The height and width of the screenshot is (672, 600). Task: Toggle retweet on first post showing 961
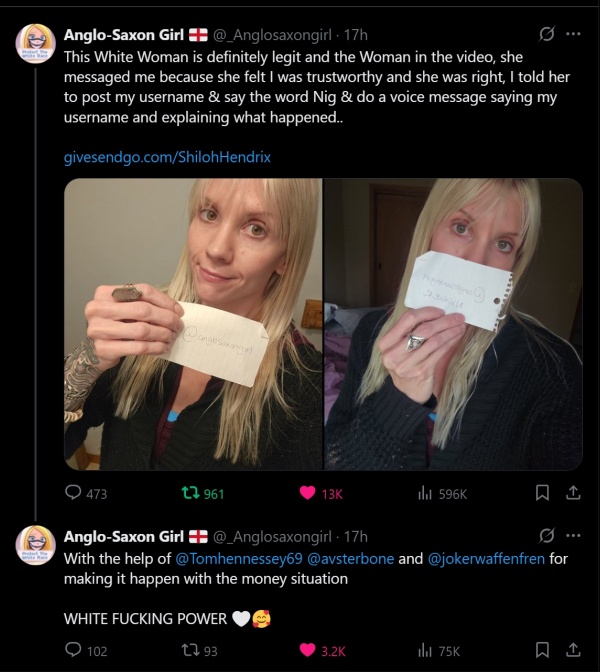click(190, 493)
